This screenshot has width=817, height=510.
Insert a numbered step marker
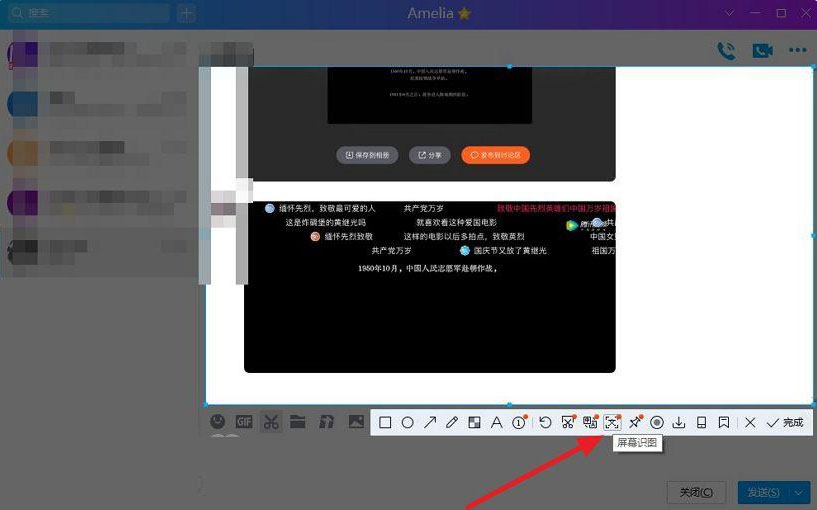point(518,423)
